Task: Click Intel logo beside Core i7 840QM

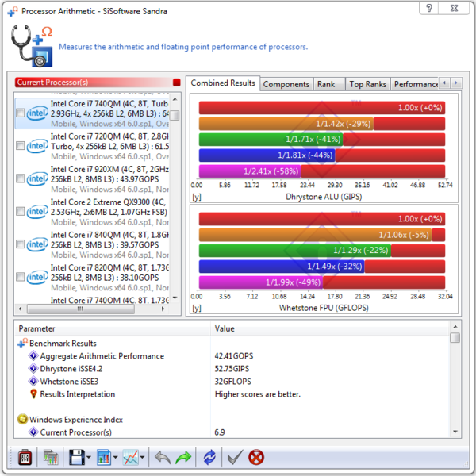Action: click(37, 244)
